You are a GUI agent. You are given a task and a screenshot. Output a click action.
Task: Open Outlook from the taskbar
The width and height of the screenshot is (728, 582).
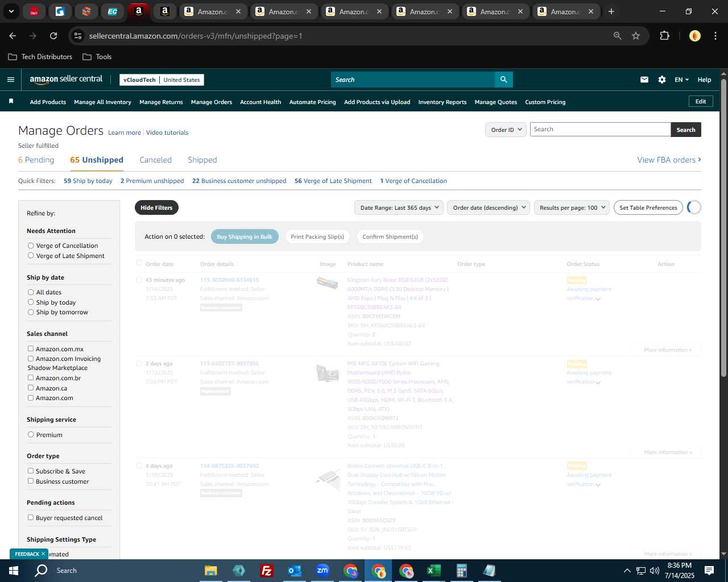click(x=294, y=571)
